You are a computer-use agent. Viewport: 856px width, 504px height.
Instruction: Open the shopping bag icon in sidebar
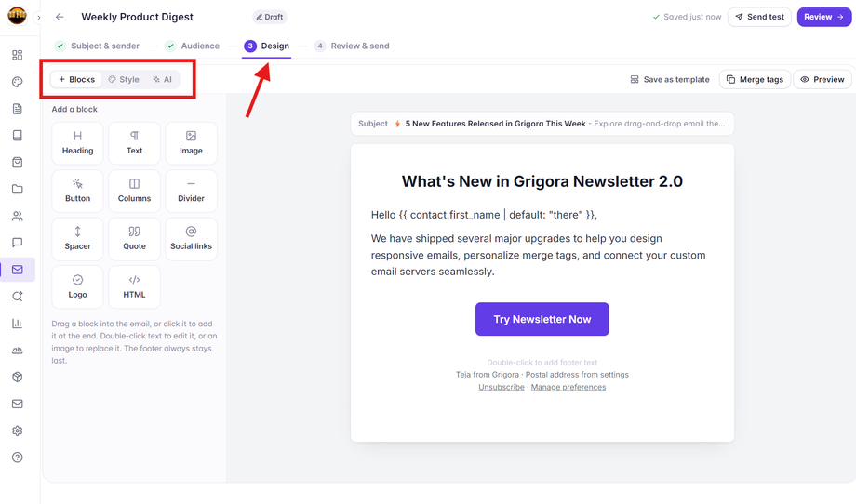(x=18, y=162)
